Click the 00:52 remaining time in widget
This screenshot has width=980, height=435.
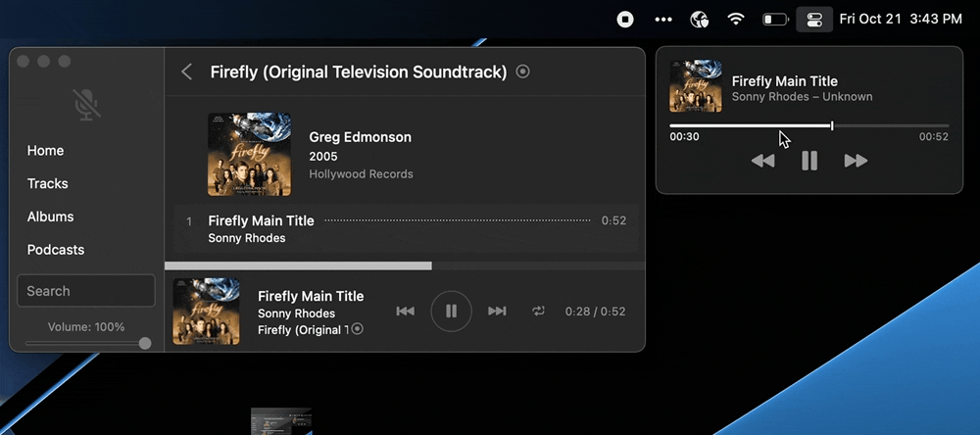coord(934,137)
